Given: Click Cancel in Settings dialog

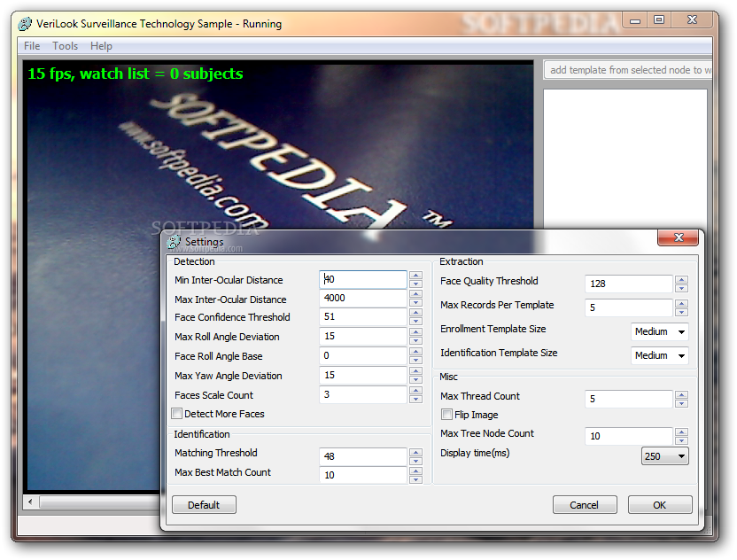Looking at the screenshot, I should tap(585, 505).
